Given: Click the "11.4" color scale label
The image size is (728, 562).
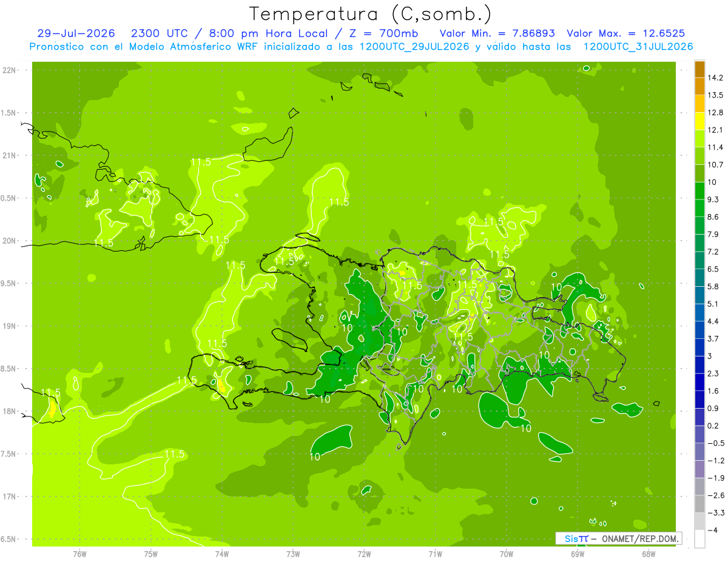Looking at the screenshot, I should [x=715, y=147].
